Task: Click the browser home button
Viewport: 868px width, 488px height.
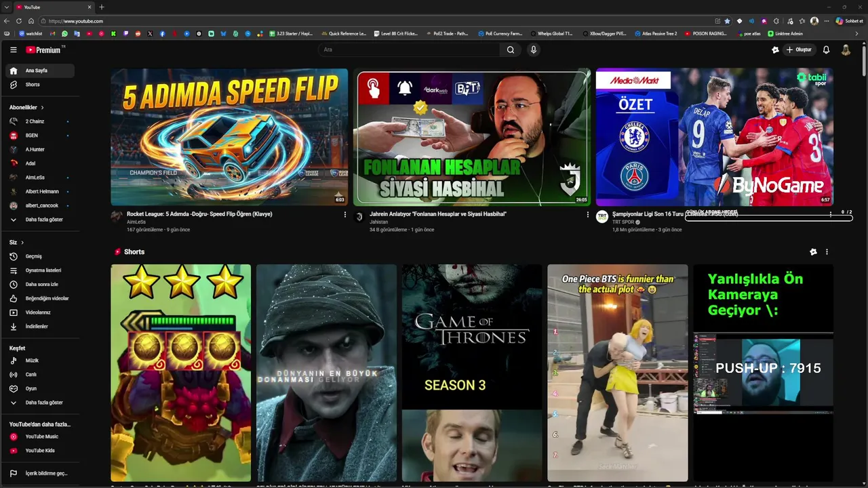Action: click(x=31, y=21)
